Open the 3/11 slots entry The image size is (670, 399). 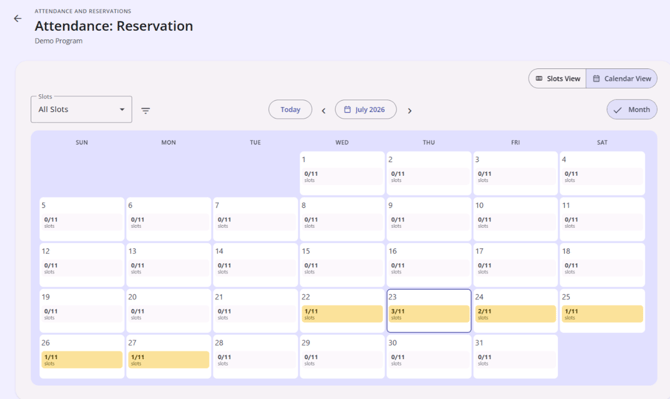tap(429, 314)
